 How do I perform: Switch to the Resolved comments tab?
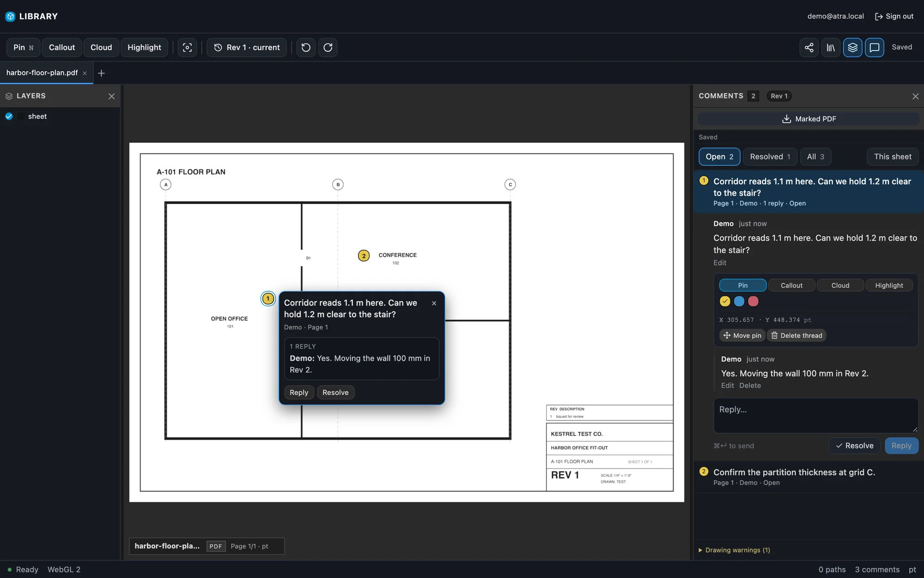[770, 157]
